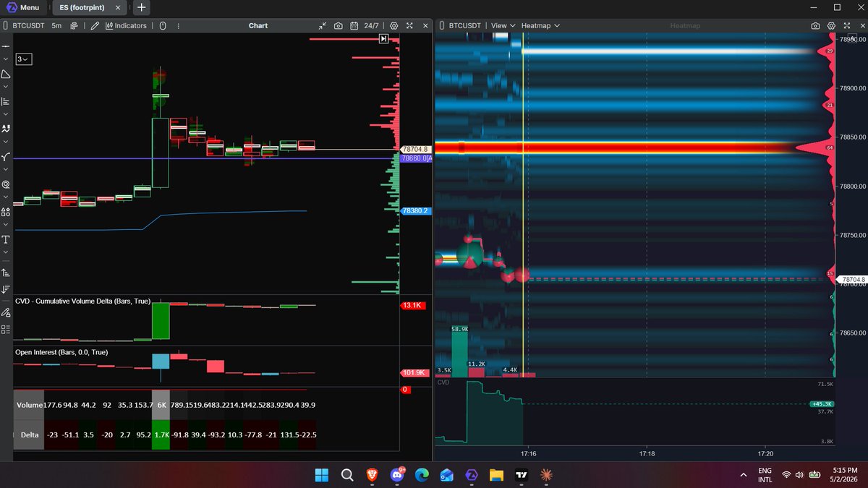Select the shapes and stickers tool
The width and height of the screenshot is (868, 488).
(x=6, y=212)
